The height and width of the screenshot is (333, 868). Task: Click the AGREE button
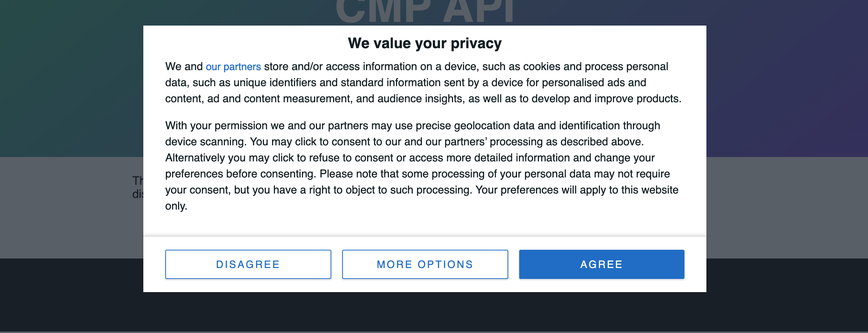click(x=601, y=264)
